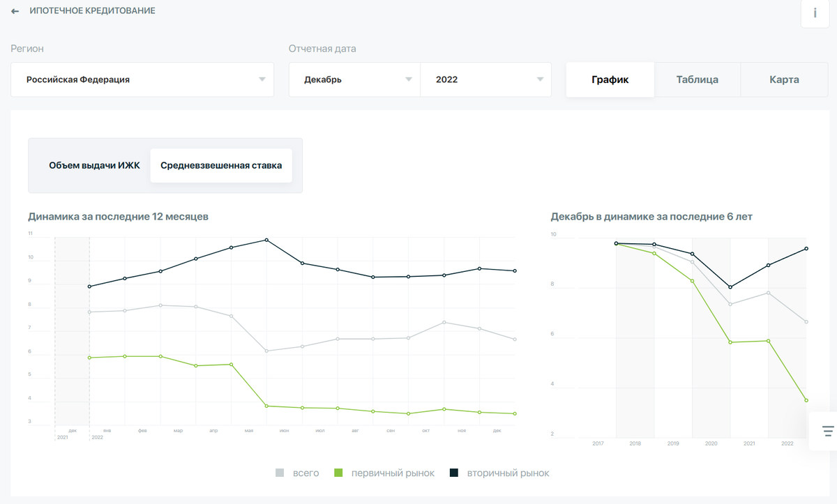This screenshot has height=504, width=837.
Task: Open the Декабрь month dropdown
Action: [354, 79]
